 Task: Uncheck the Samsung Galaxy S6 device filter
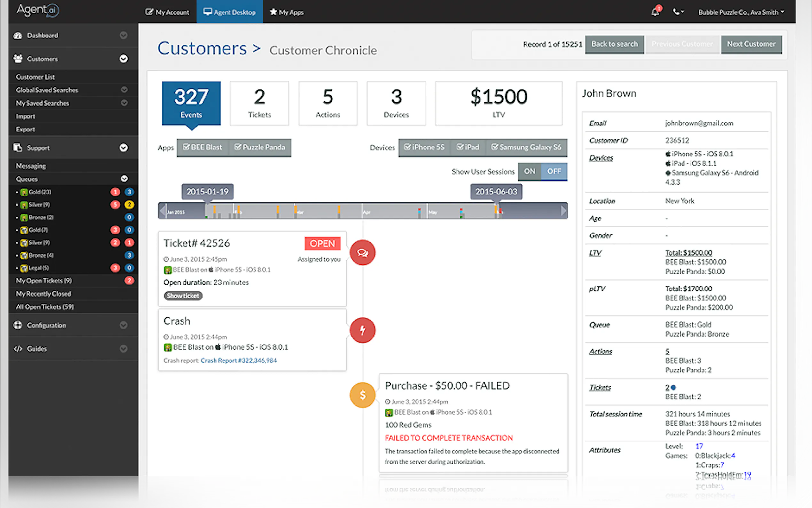526,147
